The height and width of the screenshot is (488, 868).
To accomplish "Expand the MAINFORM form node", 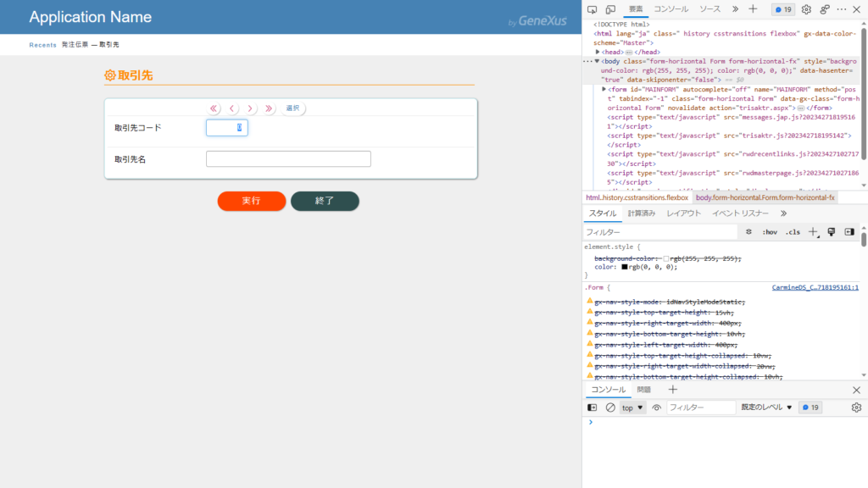I will click(604, 89).
